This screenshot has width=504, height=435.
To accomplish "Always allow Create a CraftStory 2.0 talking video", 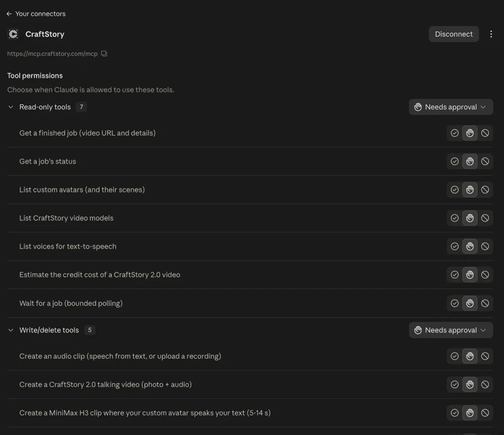I will coord(455,384).
